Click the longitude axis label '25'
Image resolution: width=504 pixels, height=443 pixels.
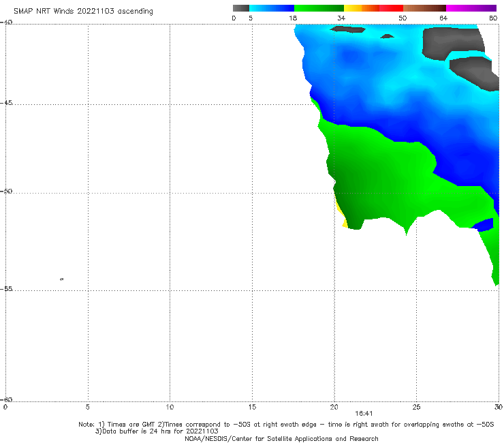[x=416, y=407]
